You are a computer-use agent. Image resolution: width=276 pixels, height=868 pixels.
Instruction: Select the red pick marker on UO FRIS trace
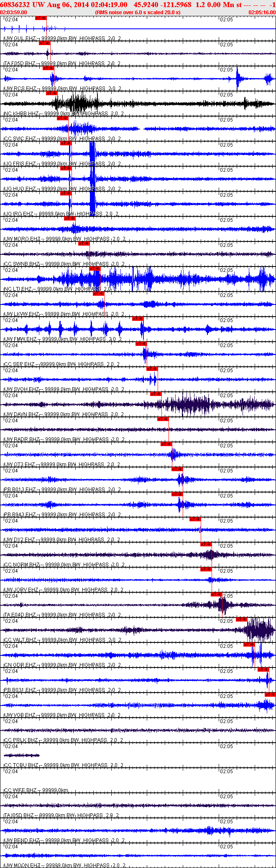coord(66,143)
